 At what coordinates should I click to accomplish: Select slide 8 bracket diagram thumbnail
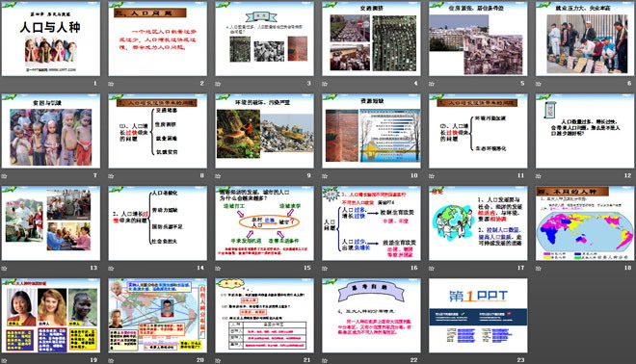pyautogui.click(x=157, y=131)
